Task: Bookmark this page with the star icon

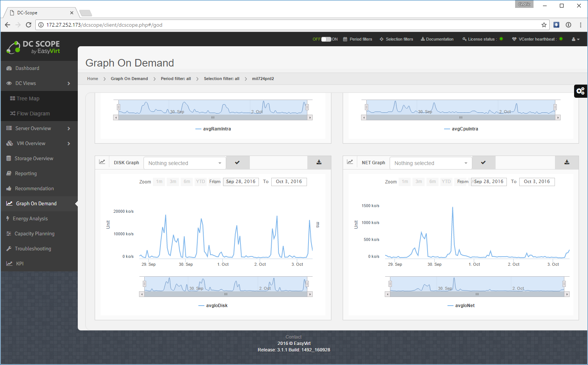Action: pyautogui.click(x=544, y=25)
